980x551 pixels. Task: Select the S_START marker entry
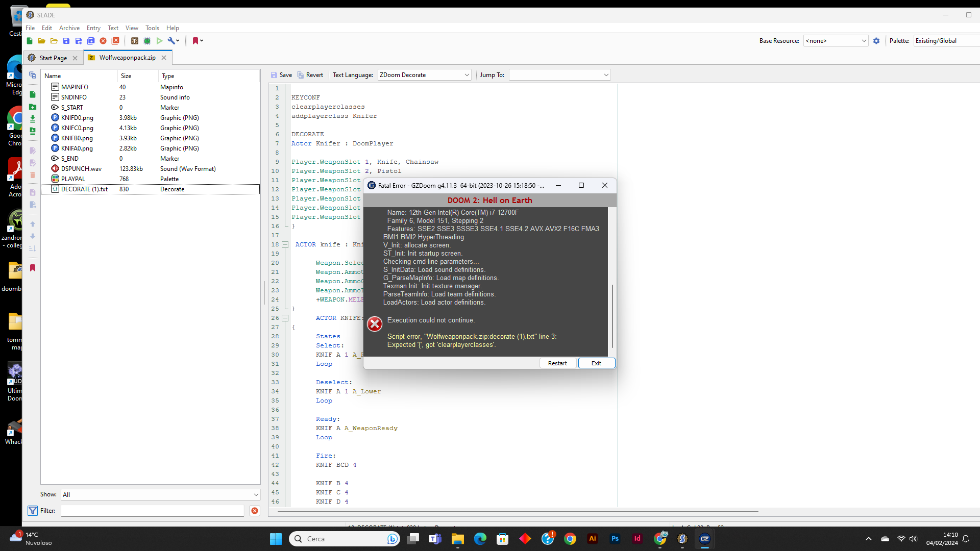[x=150, y=108]
